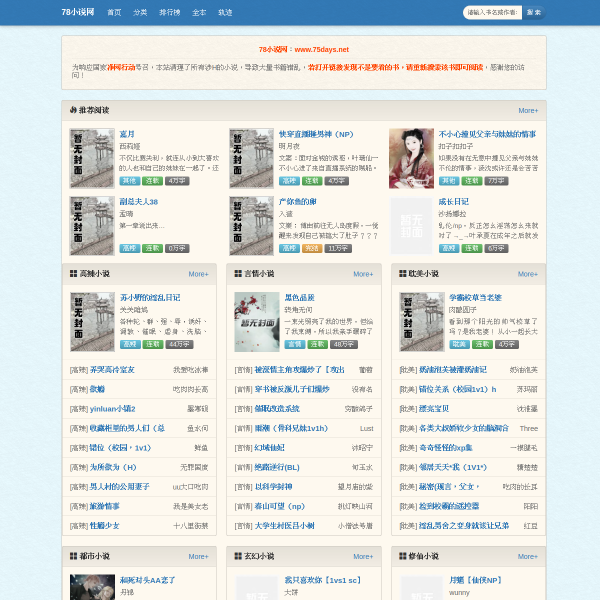Go to the 排行榜 nav item
Image resolution: width=600 pixels, height=600 pixels.
170,13
